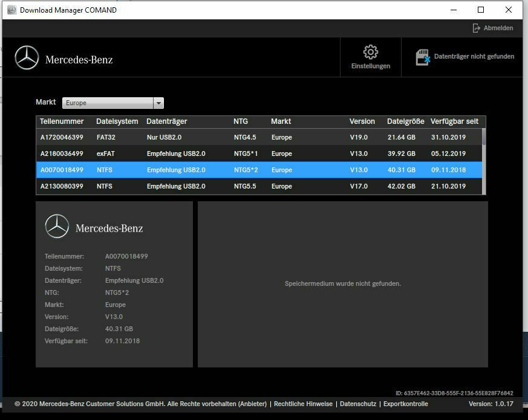Open the Einstellungen gear icon
This screenshot has width=528, height=420.
coord(370,52)
